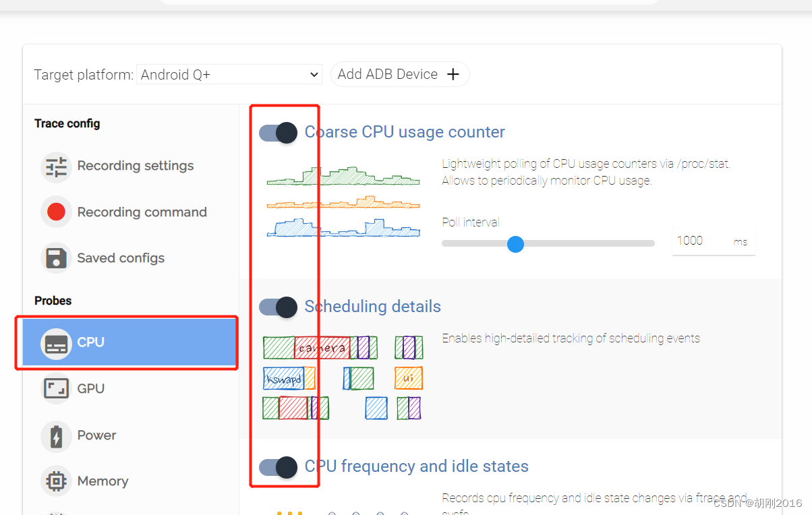Click the Poll interval label

[471, 222]
